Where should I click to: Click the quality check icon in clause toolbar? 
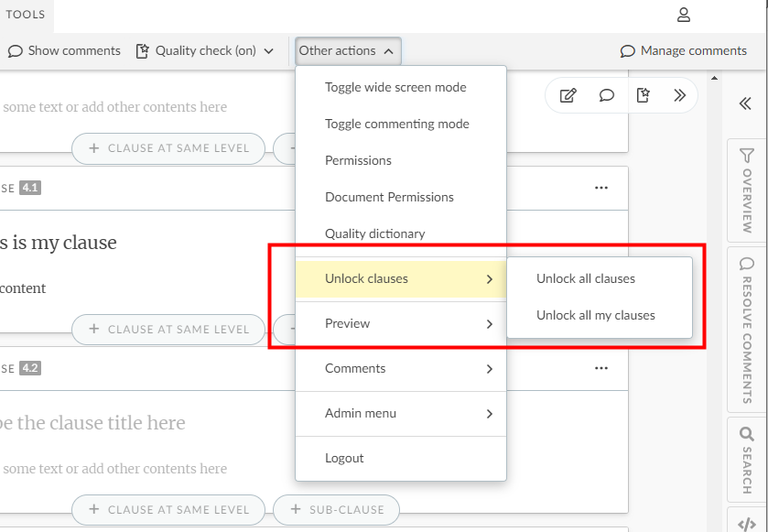point(644,95)
